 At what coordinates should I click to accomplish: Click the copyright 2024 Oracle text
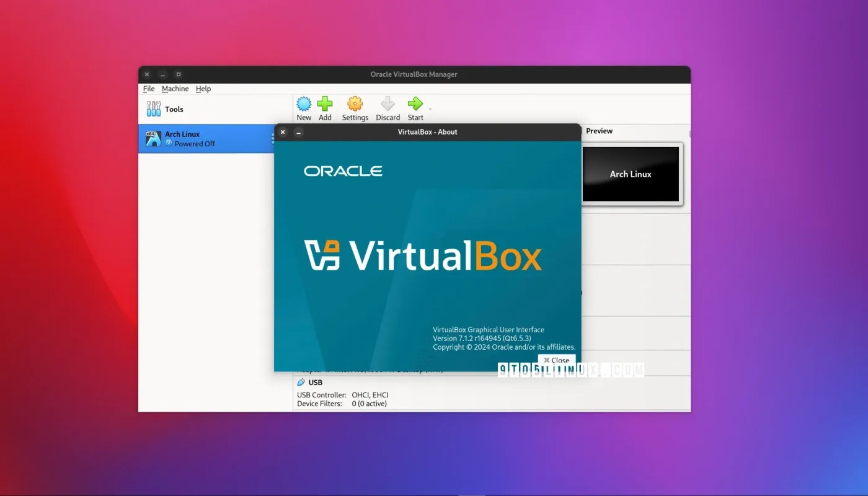[x=504, y=347]
